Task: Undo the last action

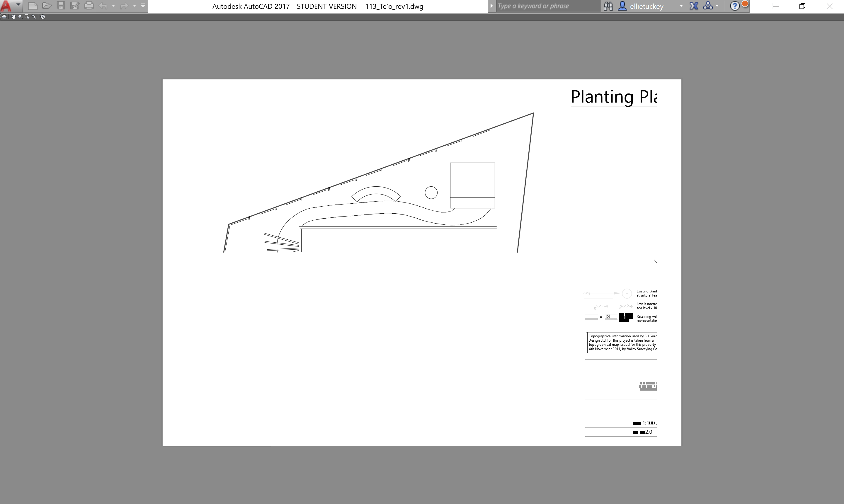Action: pos(103,6)
